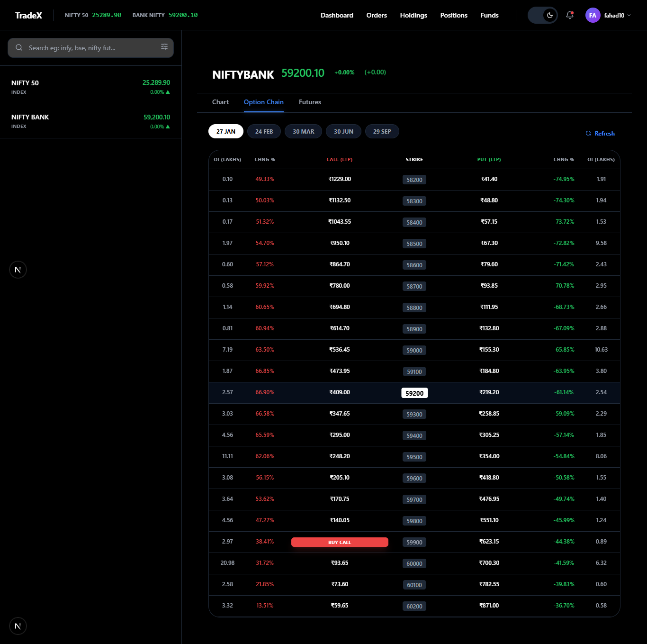Switch to the Futures tab
The height and width of the screenshot is (644, 647).
click(310, 102)
